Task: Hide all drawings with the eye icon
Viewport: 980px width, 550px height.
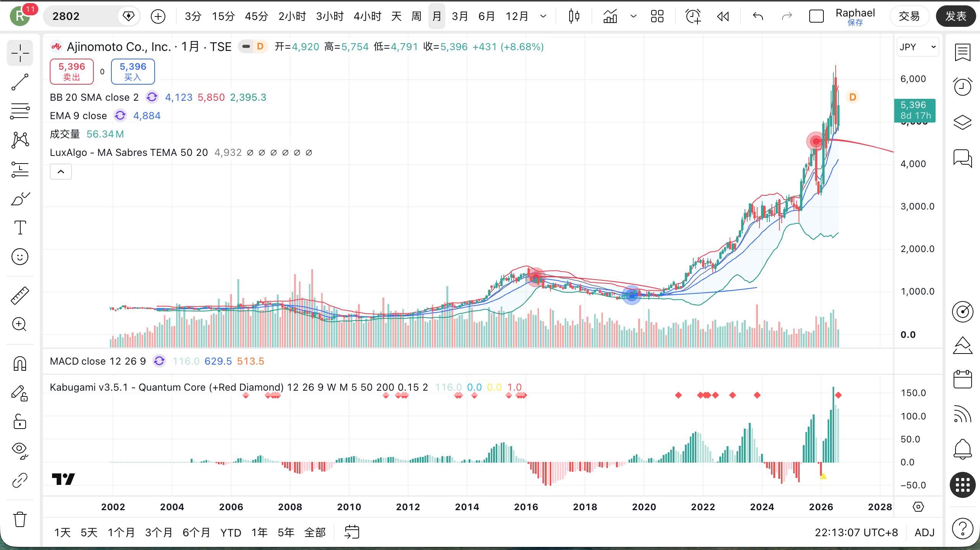Action: coord(20,451)
